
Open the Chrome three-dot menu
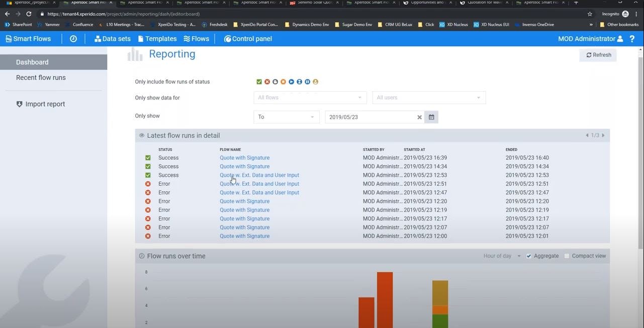coord(637,14)
